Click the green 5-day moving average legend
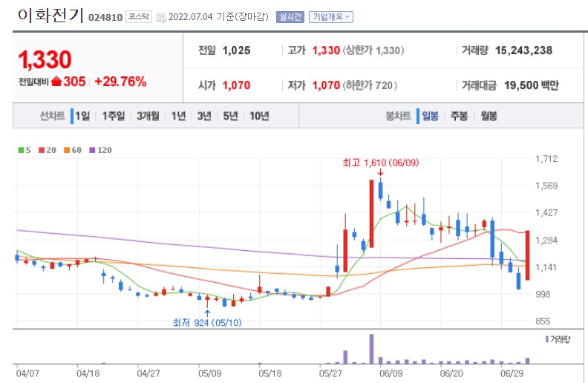 coord(24,150)
